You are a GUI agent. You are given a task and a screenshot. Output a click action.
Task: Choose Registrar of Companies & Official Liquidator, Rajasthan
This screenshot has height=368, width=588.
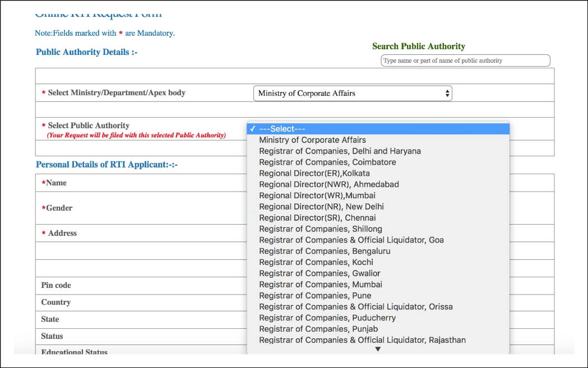pos(362,340)
